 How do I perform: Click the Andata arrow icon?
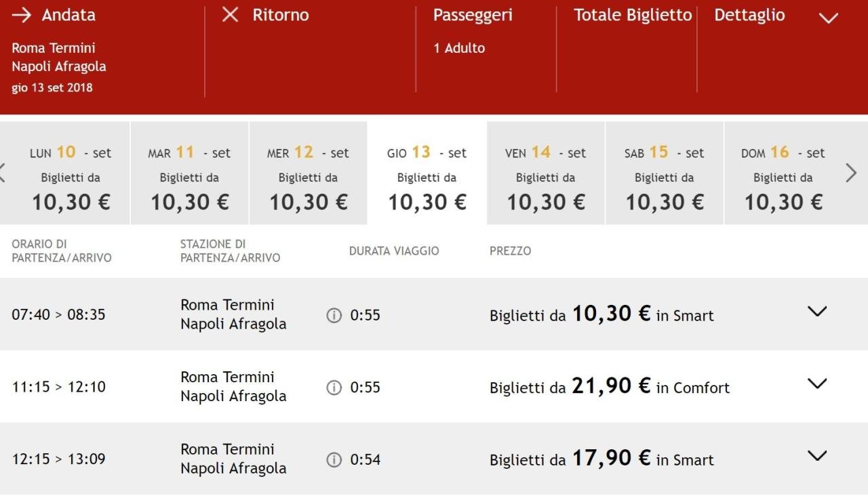(22, 15)
